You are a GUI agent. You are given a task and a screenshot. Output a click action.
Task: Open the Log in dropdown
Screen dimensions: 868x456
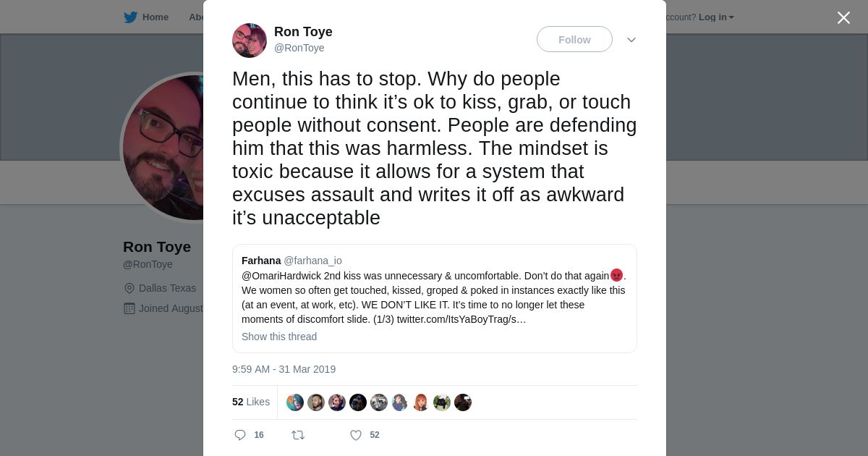click(x=715, y=17)
